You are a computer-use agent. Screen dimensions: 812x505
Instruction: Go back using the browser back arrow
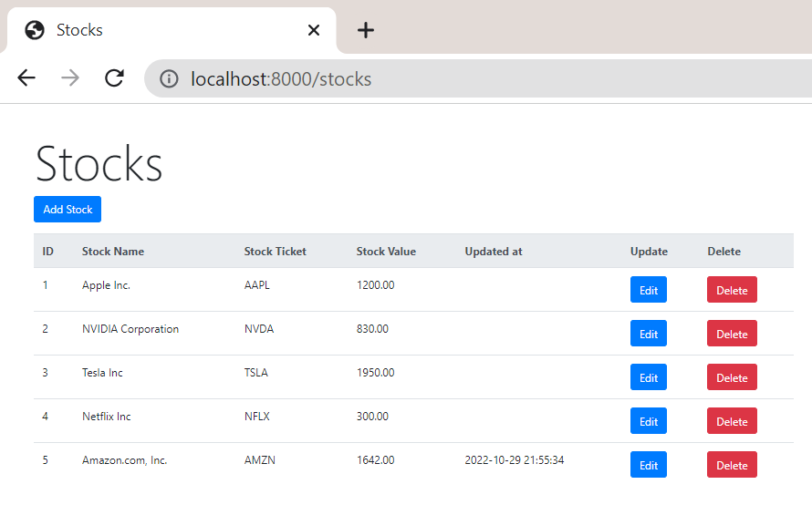tap(26, 78)
